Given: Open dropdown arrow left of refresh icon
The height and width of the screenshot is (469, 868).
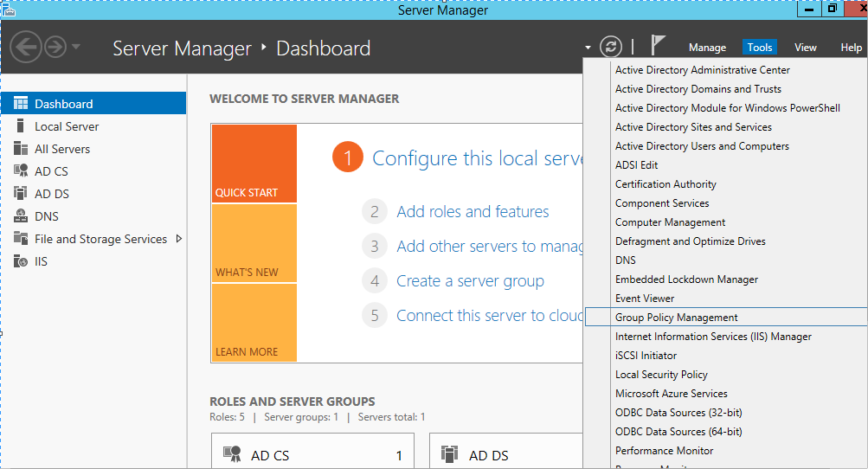Looking at the screenshot, I should 588,48.
